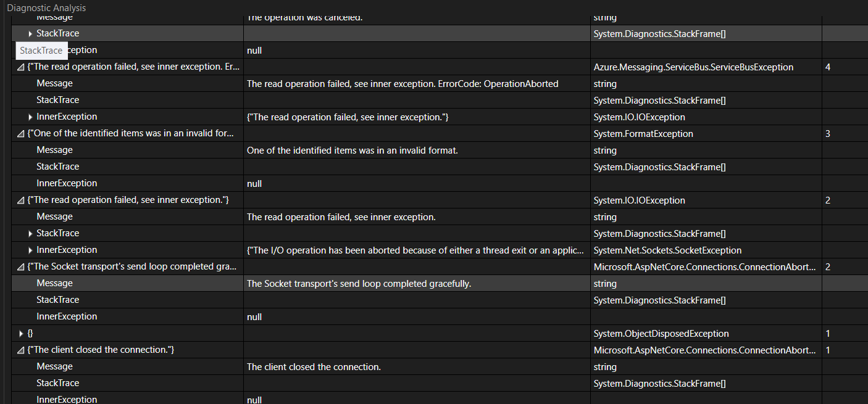The image size is (868, 404).
Task: Expand the highlighted StackTrace row above the ServiceBusException
Action: 30,34
